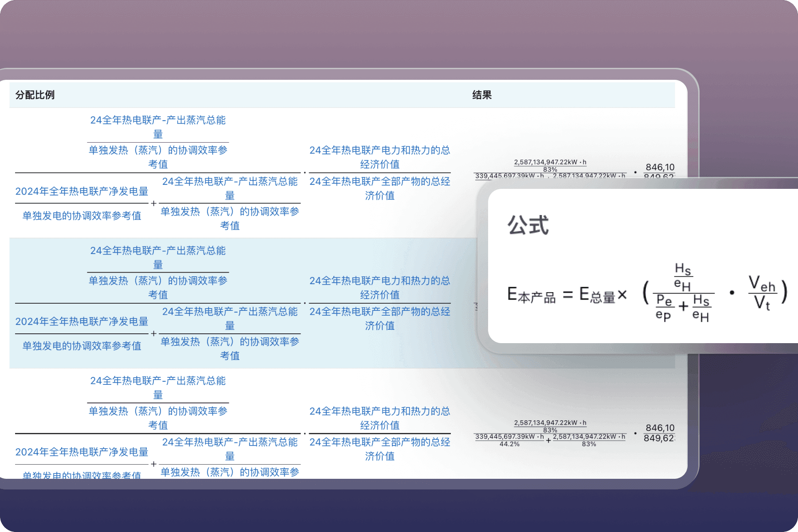Click the 339,445,697.39kW·h value in third row result

509,437
